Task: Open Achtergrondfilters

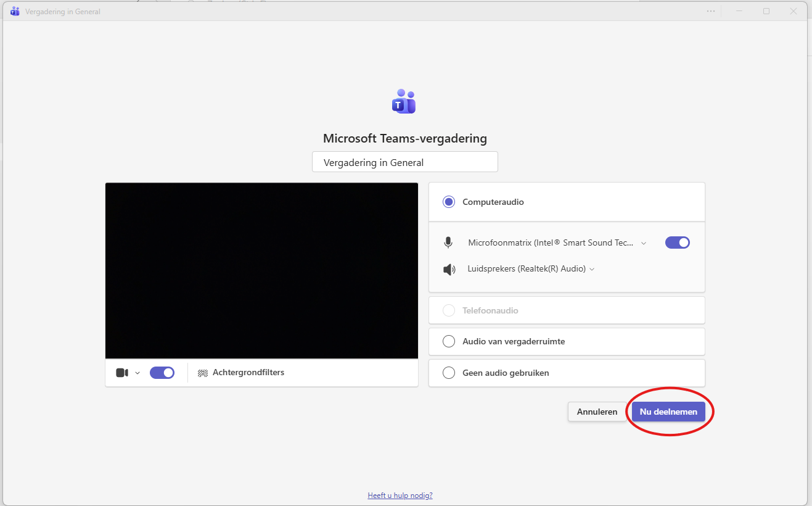Action: (x=241, y=373)
